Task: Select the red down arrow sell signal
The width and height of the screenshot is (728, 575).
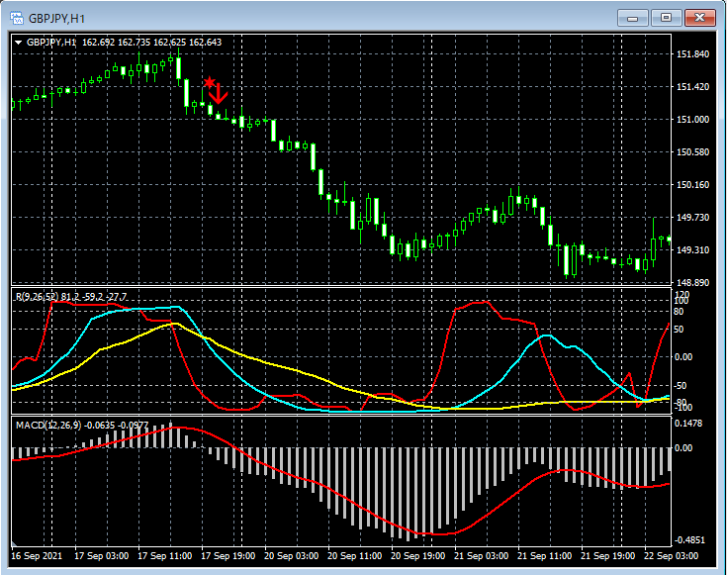Action: (x=220, y=95)
